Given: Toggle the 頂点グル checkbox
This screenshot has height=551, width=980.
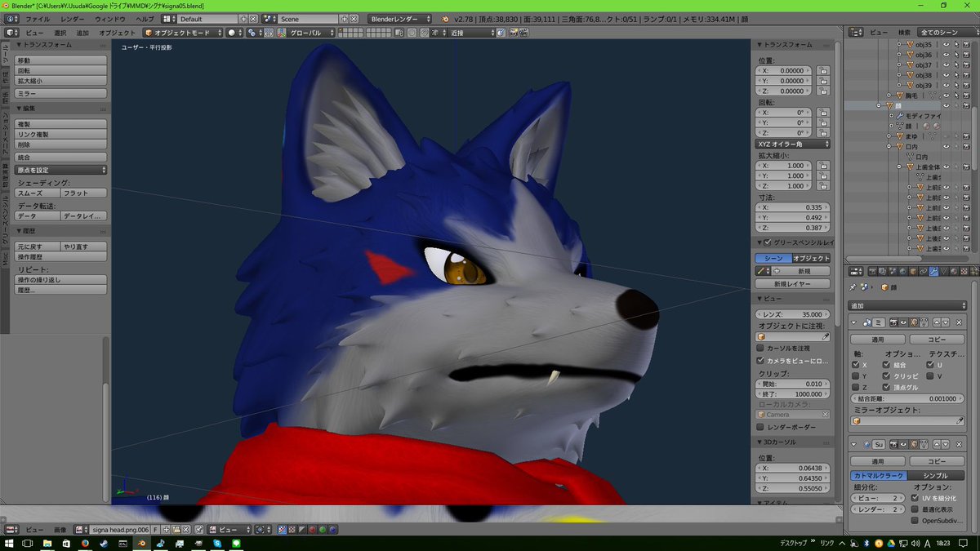Looking at the screenshot, I should (x=887, y=387).
